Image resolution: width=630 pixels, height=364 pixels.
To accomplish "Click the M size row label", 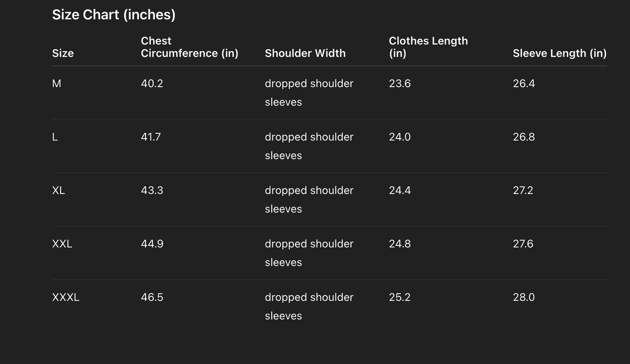I will 57,83.
